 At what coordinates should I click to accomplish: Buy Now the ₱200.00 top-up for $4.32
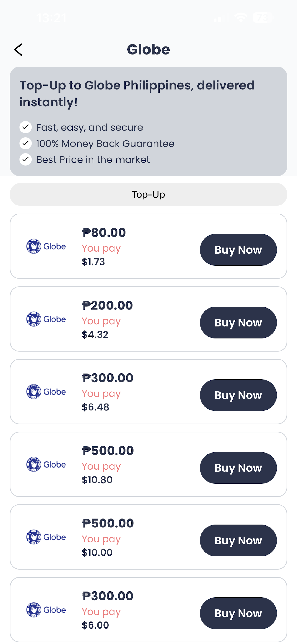tap(238, 322)
